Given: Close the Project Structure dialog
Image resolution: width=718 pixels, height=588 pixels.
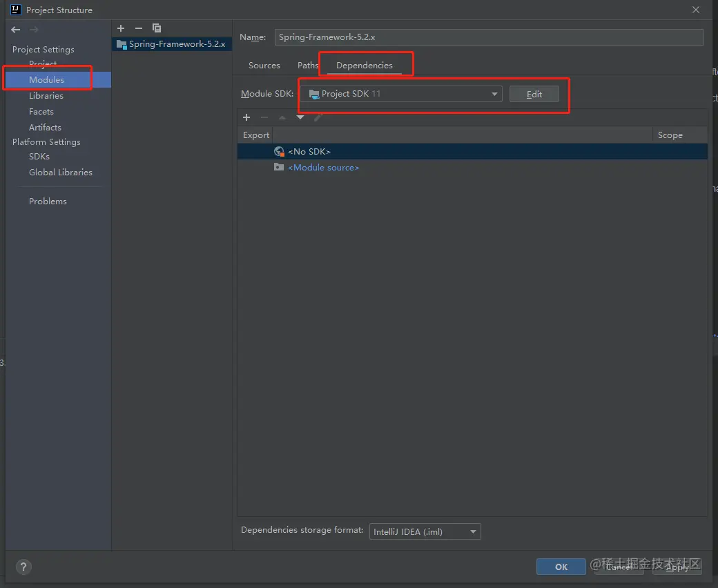Looking at the screenshot, I should pos(696,10).
